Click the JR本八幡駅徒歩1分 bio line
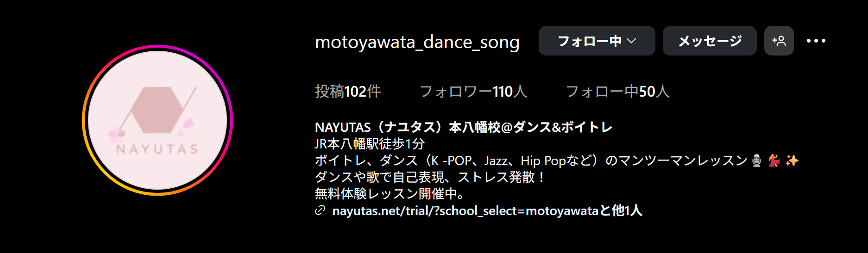Viewport: 868px width, 253px height. point(369,144)
